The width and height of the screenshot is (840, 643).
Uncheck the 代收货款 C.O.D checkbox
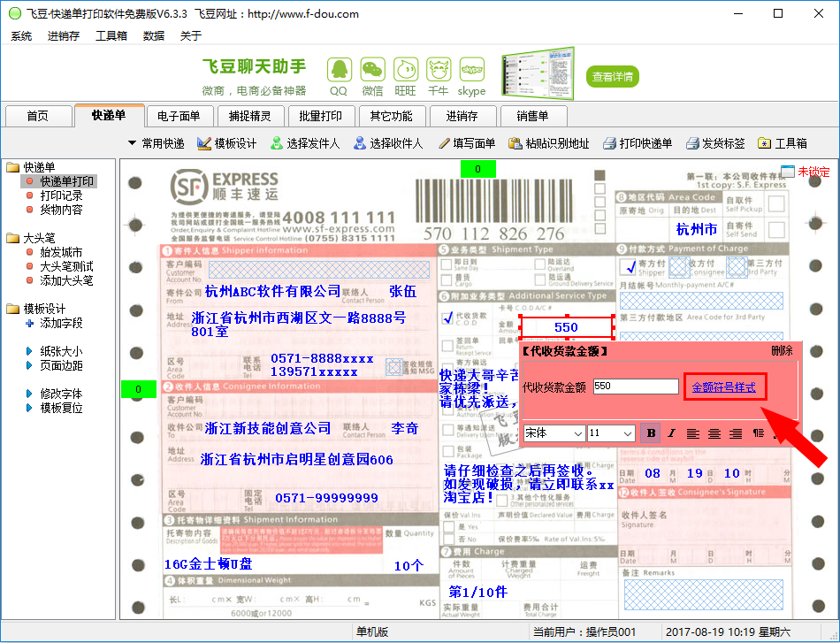(448, 318)
